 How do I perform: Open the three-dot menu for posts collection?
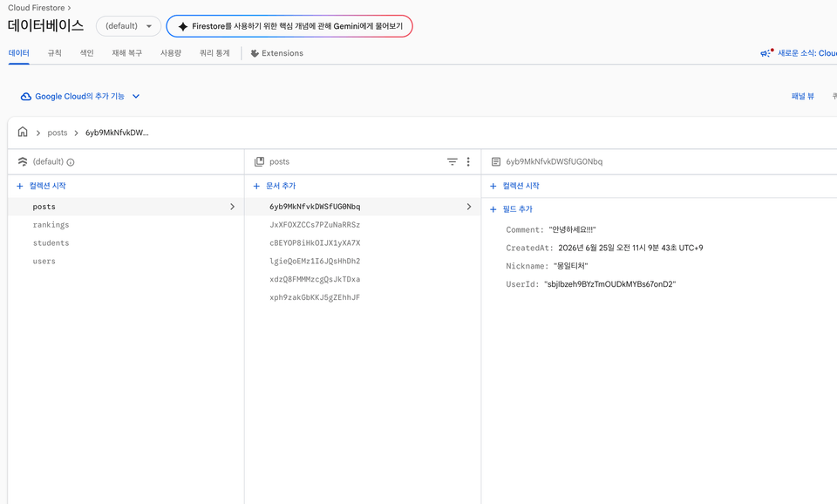pyautogui.click(x=468, y=162)
